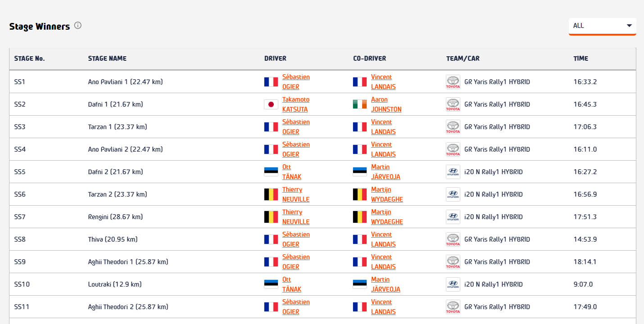The width and height of the screenshot is (644, 324).
Task: Open Martin Järveoja's link in the SS10 row
Action: pos(385,284)
